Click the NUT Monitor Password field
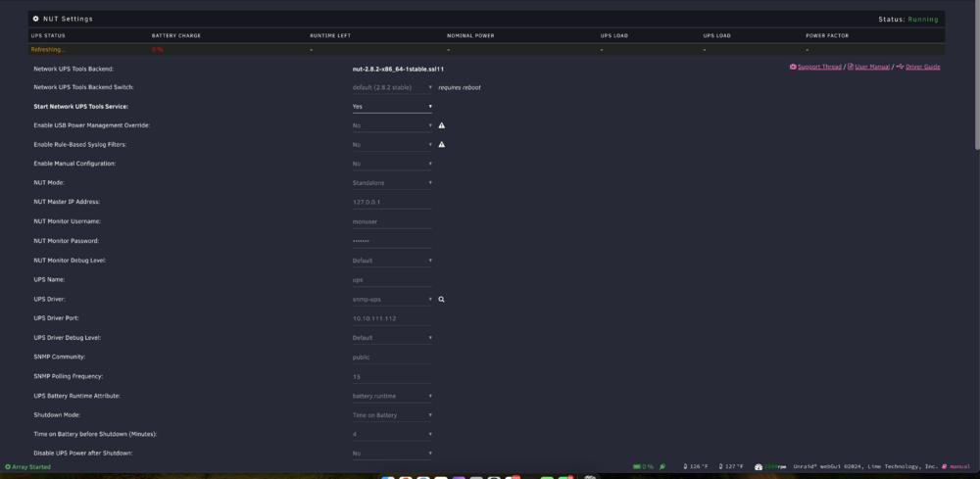 [392, 241]
